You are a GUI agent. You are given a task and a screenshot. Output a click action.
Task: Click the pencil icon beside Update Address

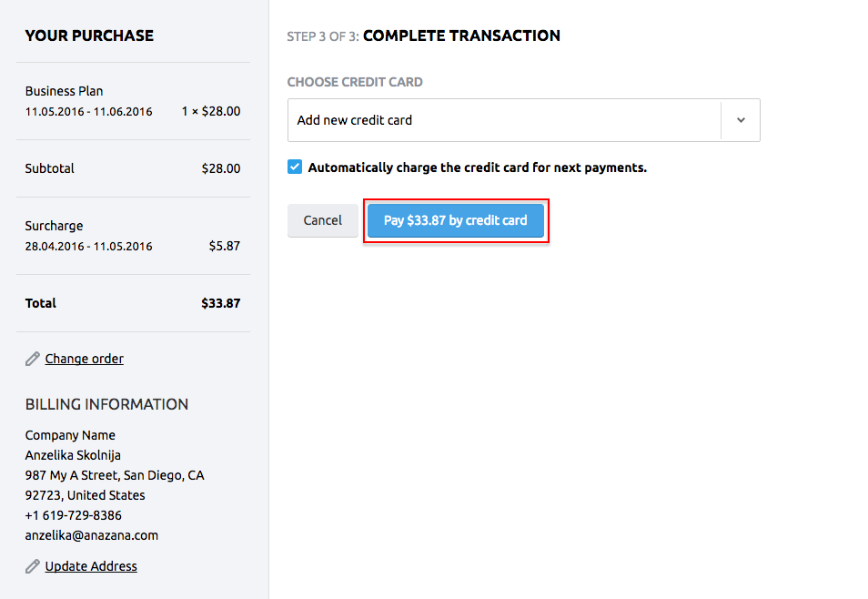pyautogui.click(x=33, y=566)
